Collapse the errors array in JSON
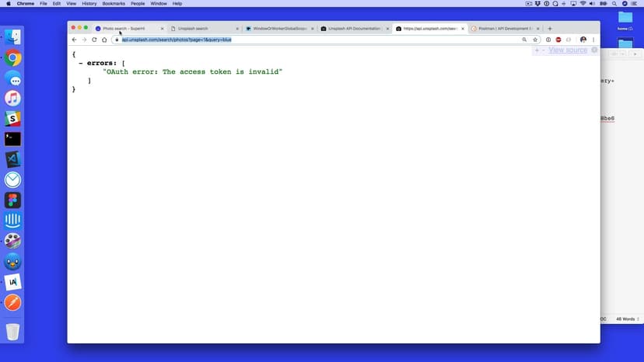Screen dimensions: 644x362 coord(81,63)
